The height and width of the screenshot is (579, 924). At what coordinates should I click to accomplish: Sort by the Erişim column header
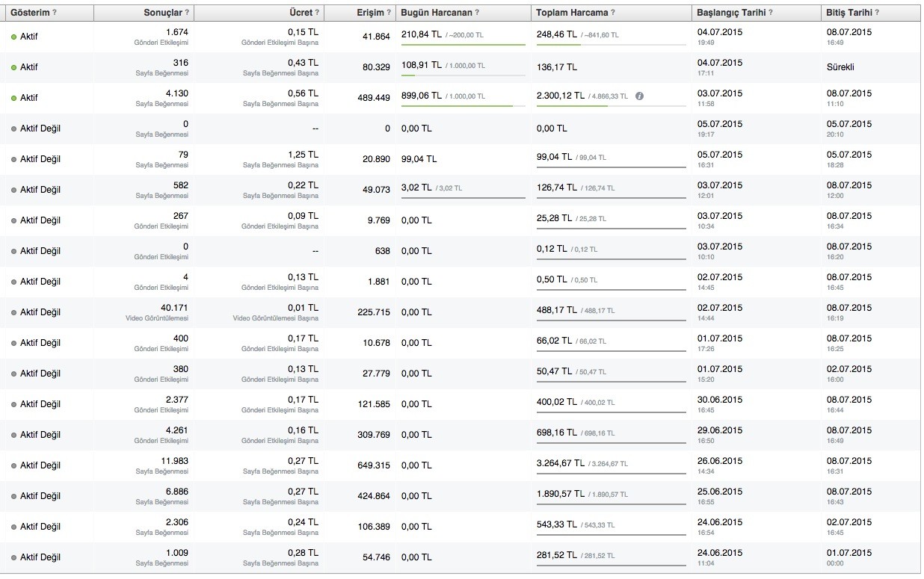370,13
